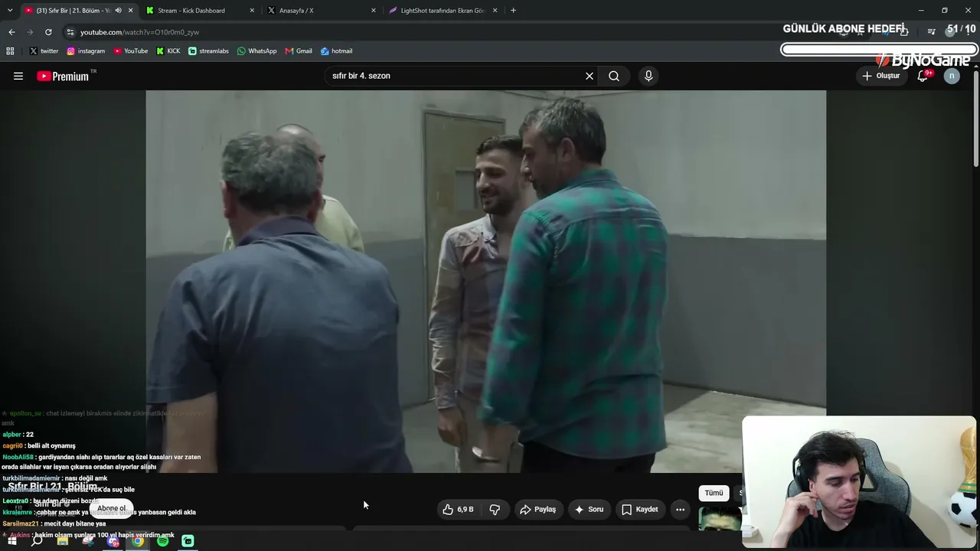This screenshot has width=980, height=551.
Task: Open the WhatsApp bookmark
Action: pos(256,51)
